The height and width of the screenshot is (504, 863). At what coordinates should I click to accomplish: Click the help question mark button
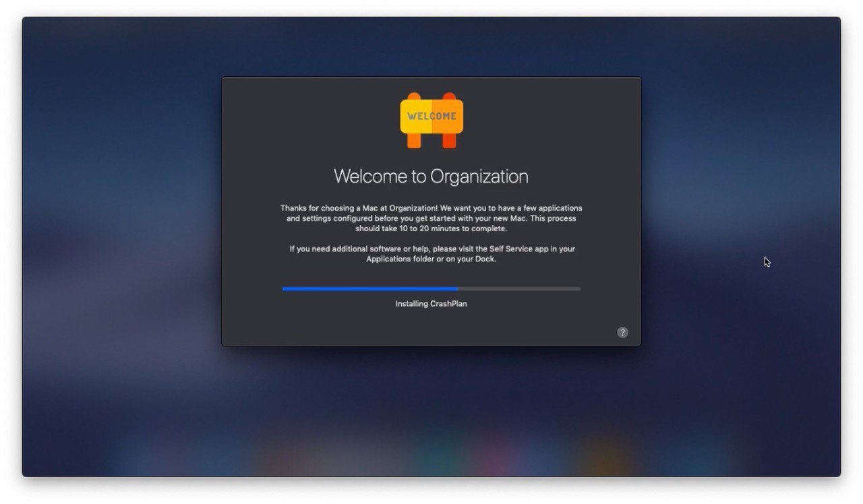pyautogui.click(x=622, y=332)
